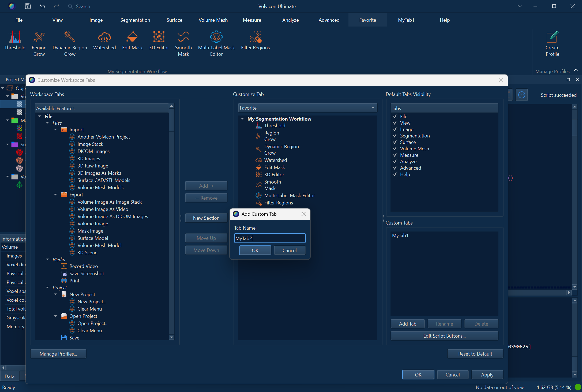Screen dimensions: 582x392
Task: Collapse the Manage Profiles panel chevron
Action: click(576, 70)
